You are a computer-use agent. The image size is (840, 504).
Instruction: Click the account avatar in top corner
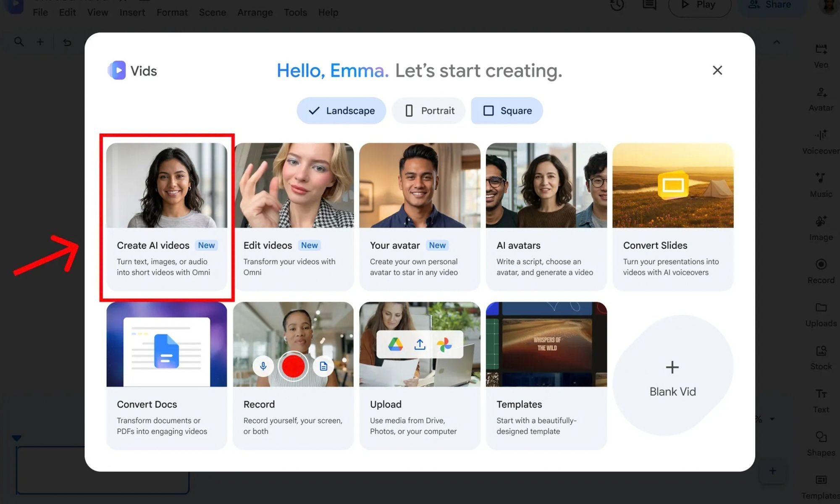pos(829,5)
